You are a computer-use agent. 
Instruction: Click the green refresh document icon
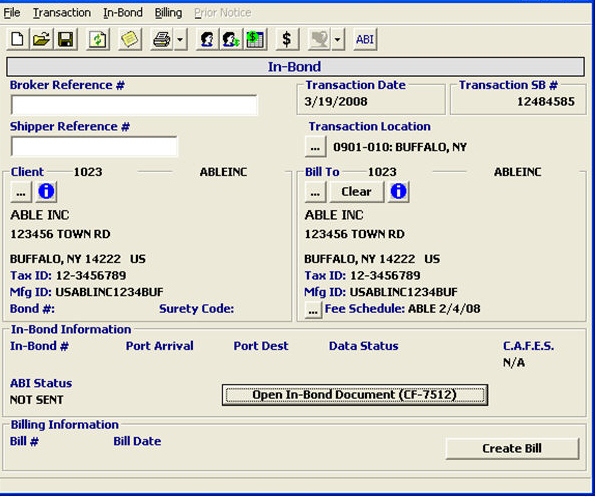click(98, 39)
